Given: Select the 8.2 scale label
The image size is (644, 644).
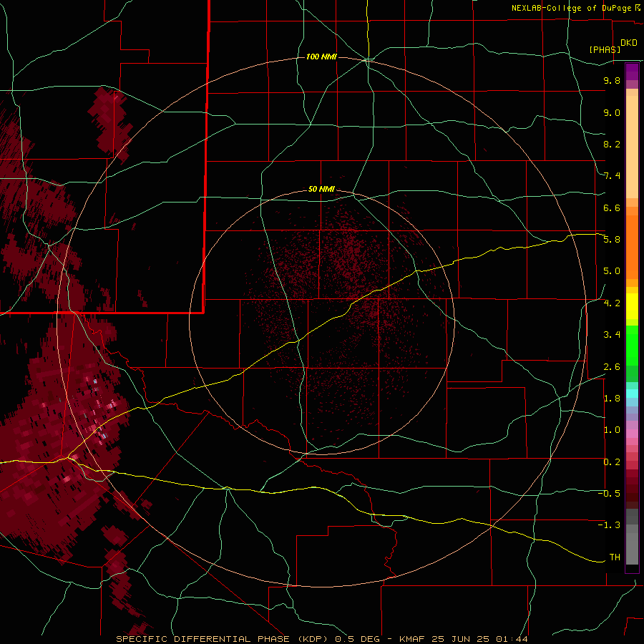Looking at the screenshot, I should [x=612, y=144].
